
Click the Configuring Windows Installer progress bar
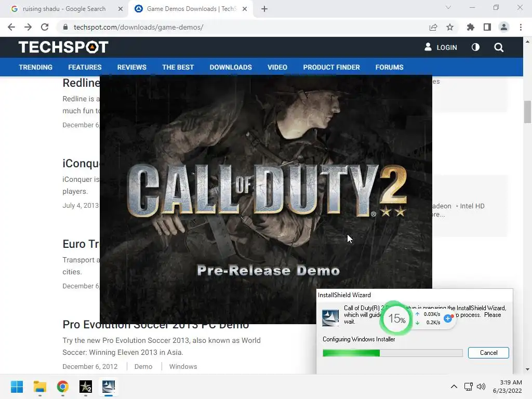393,353
